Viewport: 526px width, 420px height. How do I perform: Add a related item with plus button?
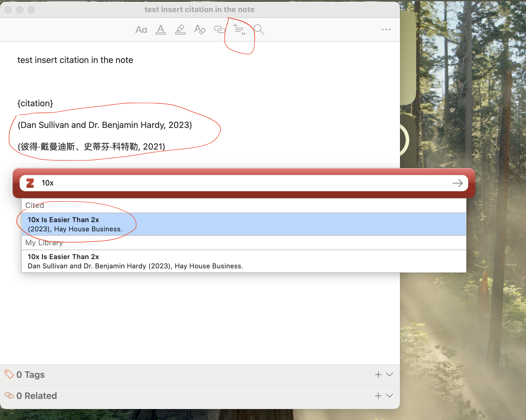point(378,396)
